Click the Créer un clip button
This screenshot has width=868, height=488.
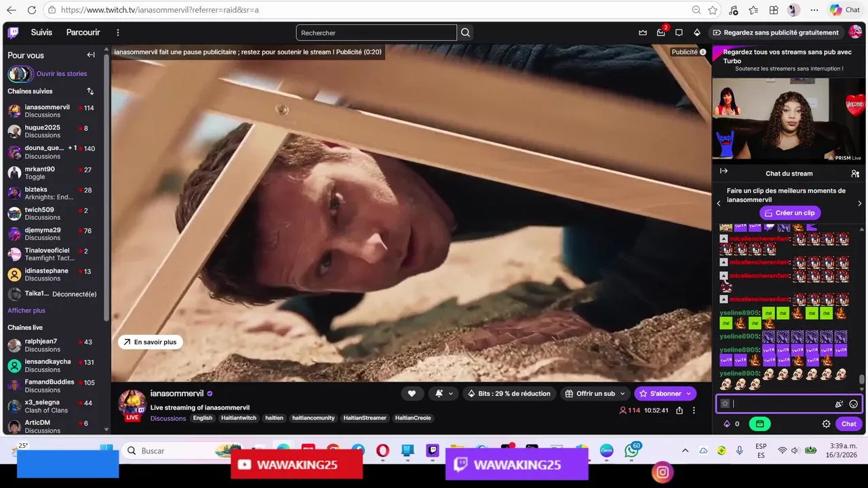point(790,213)
